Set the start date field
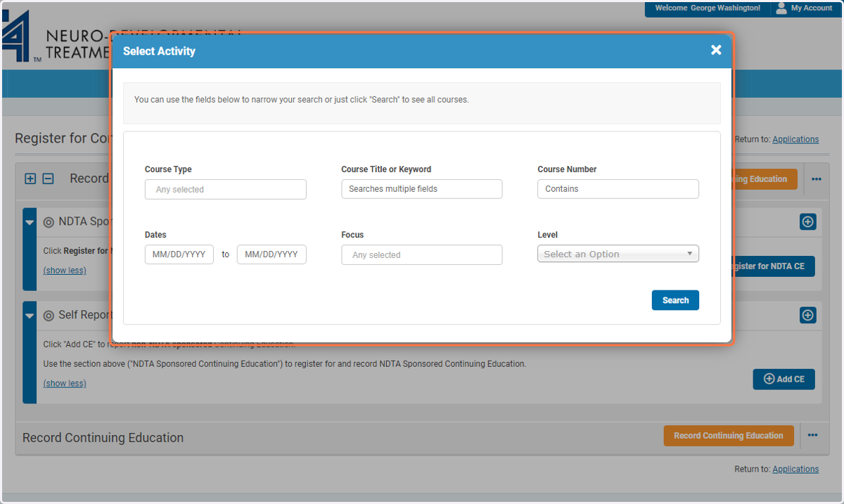This screenshot has width=844, height=504. tap(179, 254)
